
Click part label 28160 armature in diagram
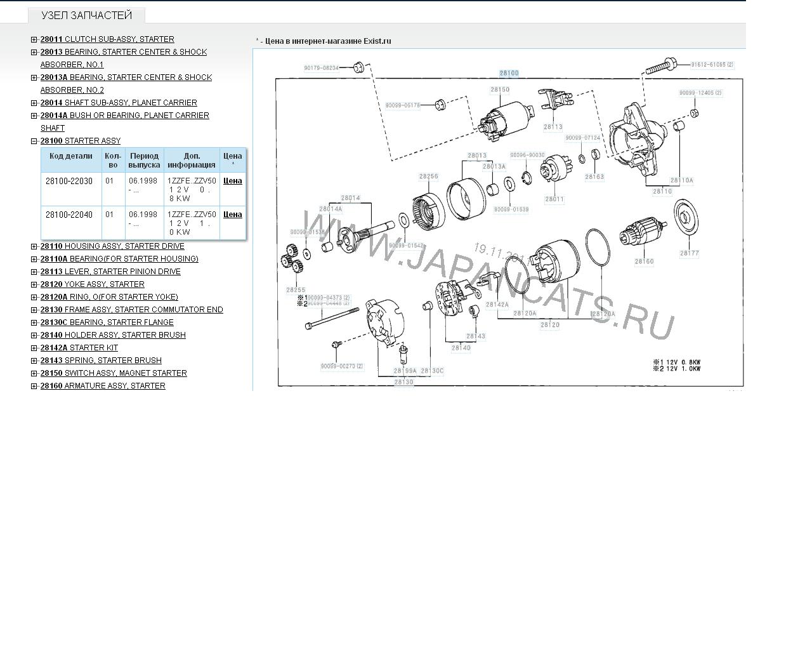point(644,262)
